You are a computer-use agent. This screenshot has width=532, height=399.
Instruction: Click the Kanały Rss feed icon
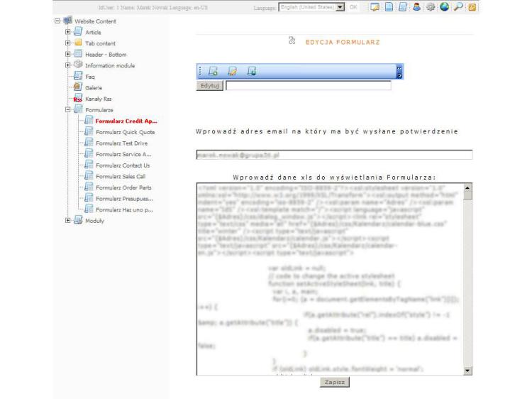(78, 98)
